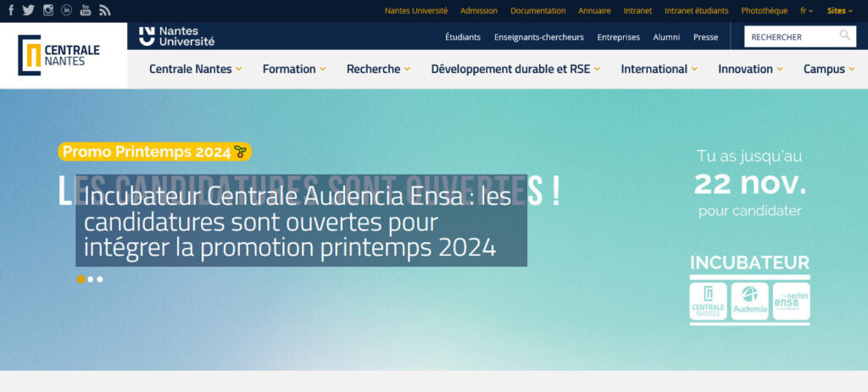Image resolution: width=868 pixels, height=392 pixels.
Task: Select the second carousel slide dot
Action: coord(91,279)
